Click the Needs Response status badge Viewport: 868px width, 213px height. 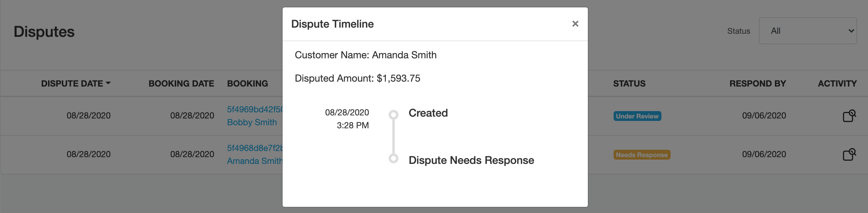tap(641, 155)
